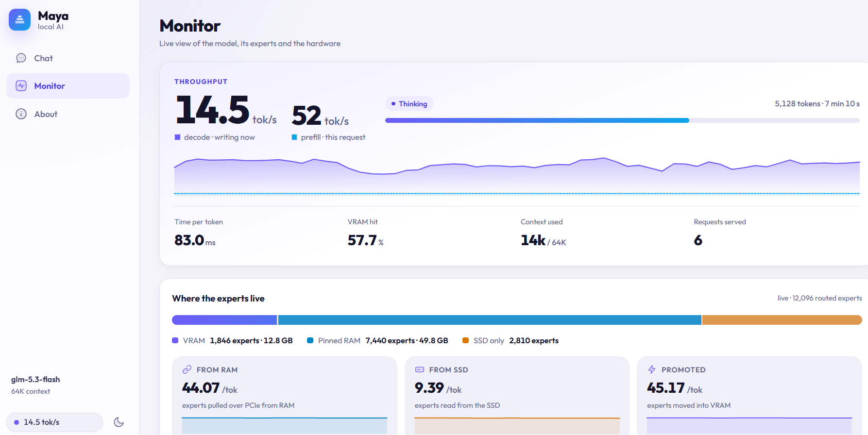Click the purple decode legend square
This screenshot has height=435, width=868.
(x=178, y=137)
